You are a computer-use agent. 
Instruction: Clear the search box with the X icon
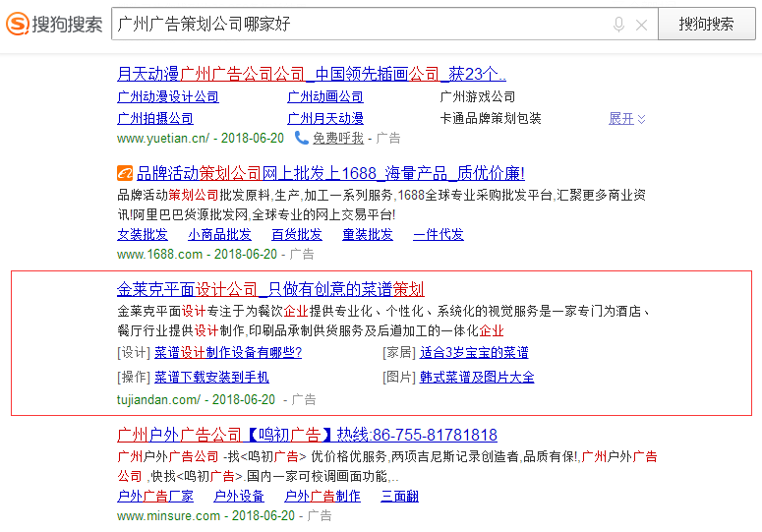(x=641, y=25)
